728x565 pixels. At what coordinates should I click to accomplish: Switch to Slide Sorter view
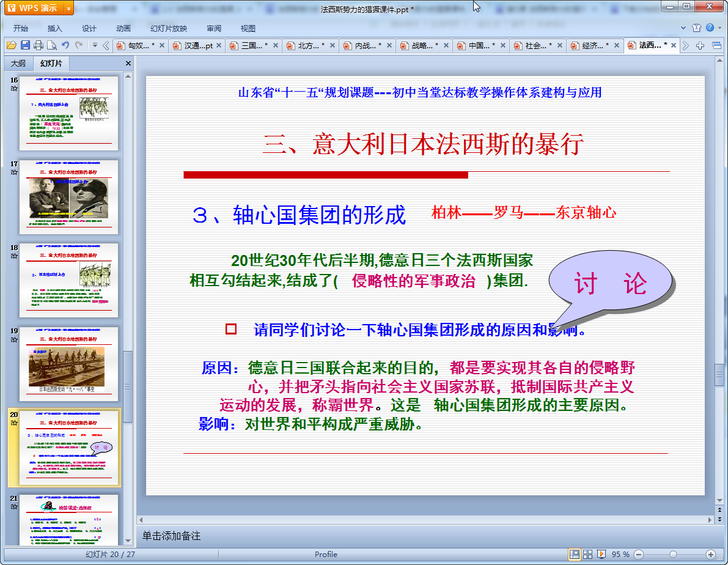[588, 555]
